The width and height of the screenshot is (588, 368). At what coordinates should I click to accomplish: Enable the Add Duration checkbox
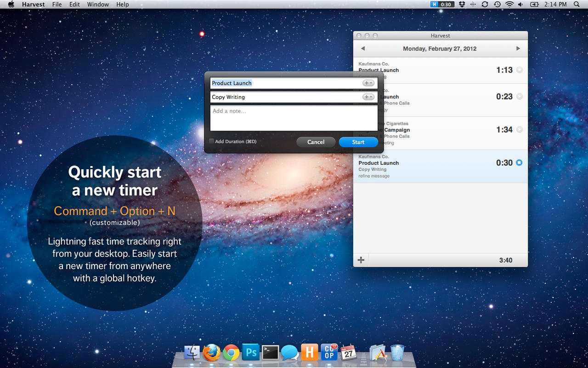[x=212, y=141]
